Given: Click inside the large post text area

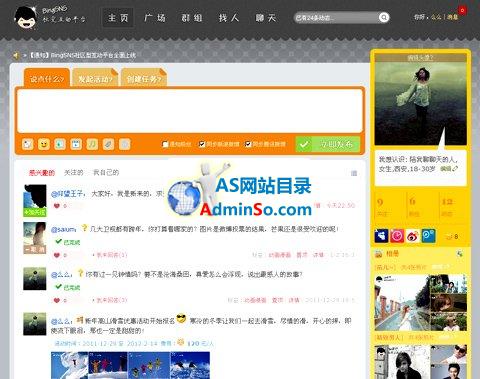Looking at the screenshot, I should pos(190,111).
